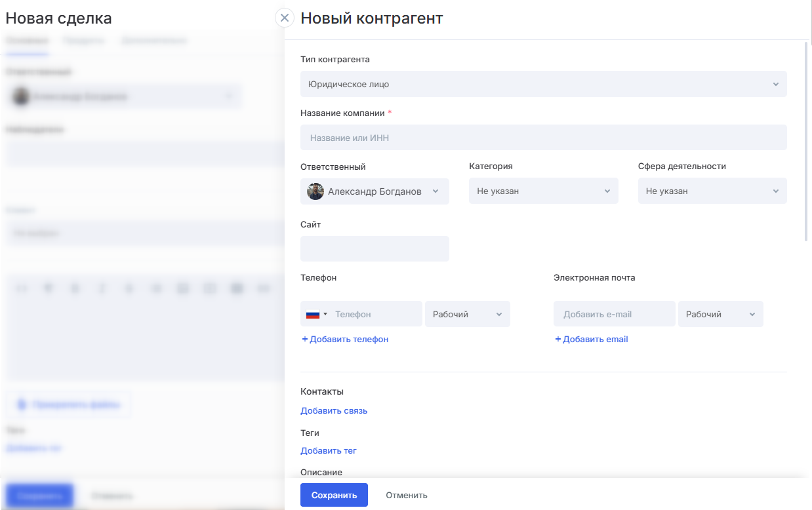The width and height of the screenshot is (812, 510).
Task: Open Тип контрагента dropdown
Action: click(x=543, y=84)
